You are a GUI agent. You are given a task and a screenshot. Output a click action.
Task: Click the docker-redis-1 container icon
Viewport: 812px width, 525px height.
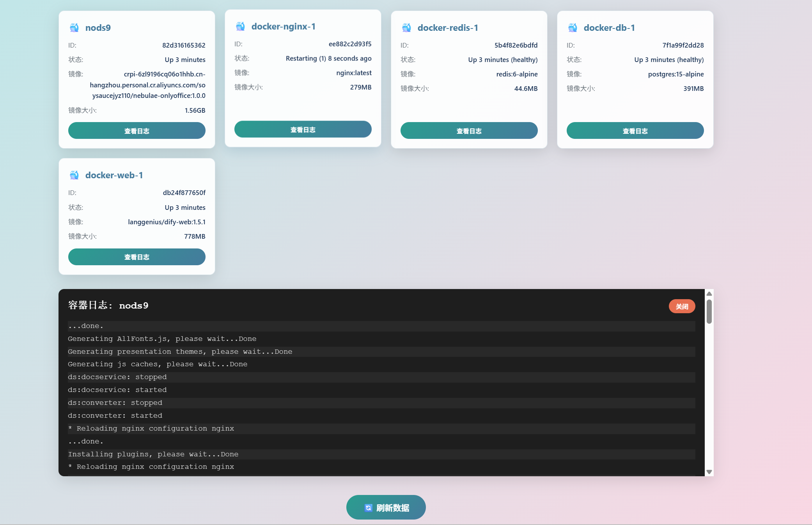click(x=406, y=28)
